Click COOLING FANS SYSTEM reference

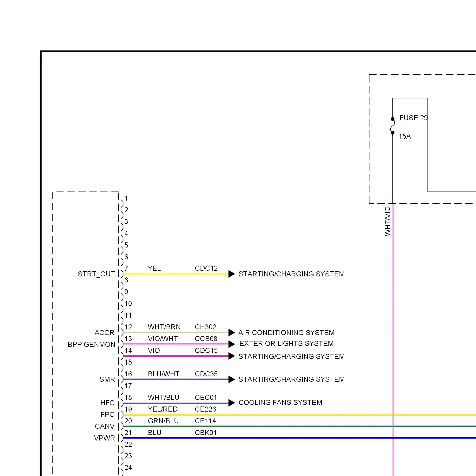point(280,402)
